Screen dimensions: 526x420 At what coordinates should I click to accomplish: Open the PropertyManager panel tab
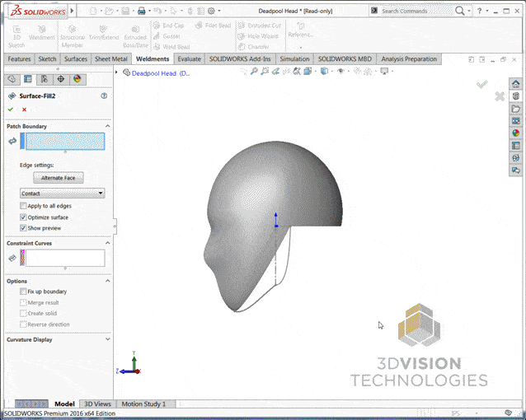[28, 79]
